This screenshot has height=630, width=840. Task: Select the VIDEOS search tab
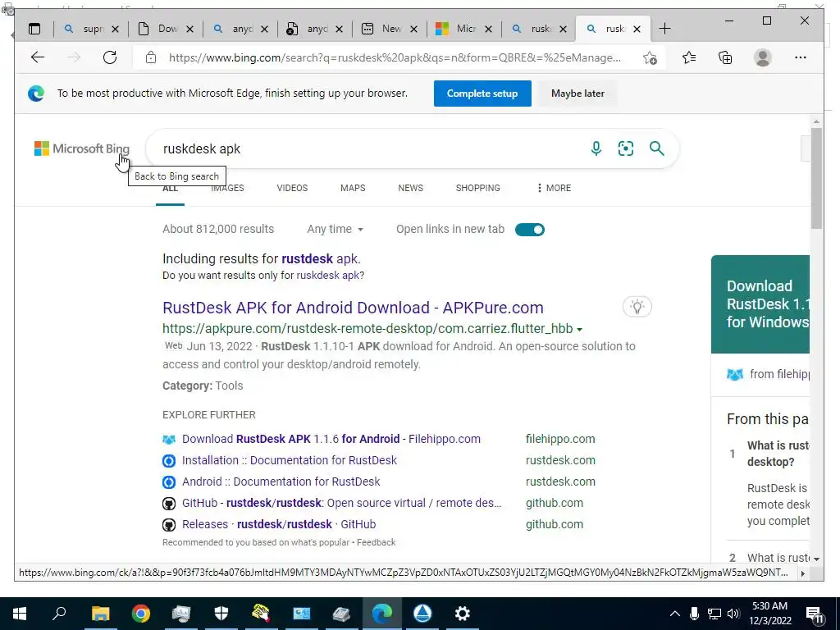tap(292, 188)
